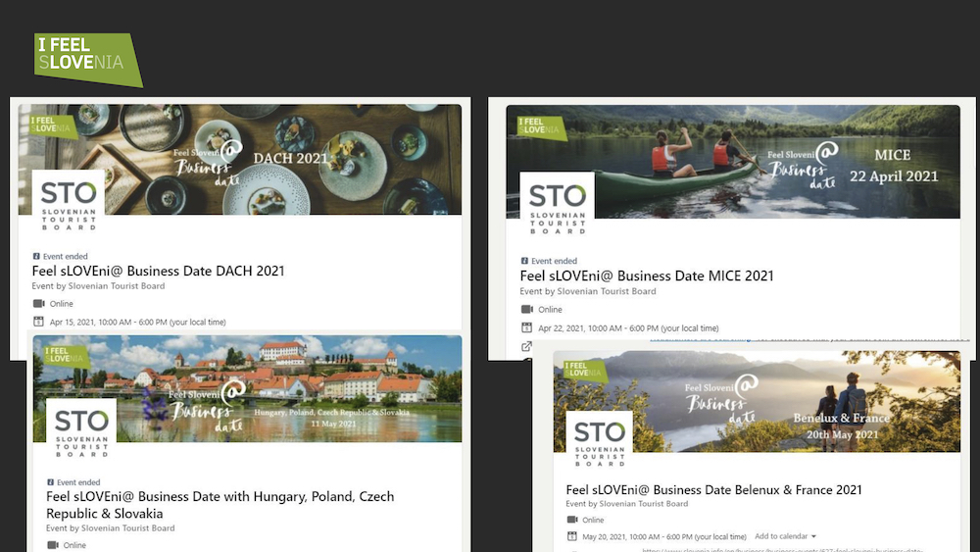Open the Add to calendar dropdown
Image resolution: width=980 pixels, height=552 pixels.
(785, 536)
